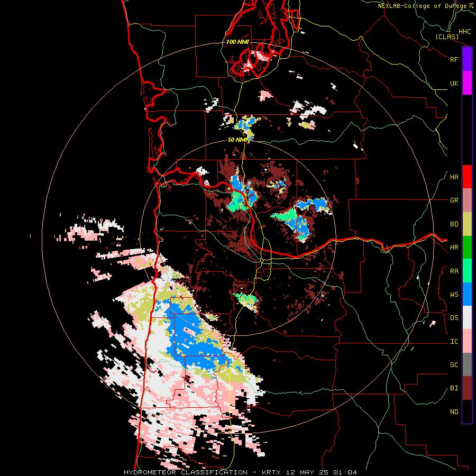Click the GR legend color swatch

[467, 200]
